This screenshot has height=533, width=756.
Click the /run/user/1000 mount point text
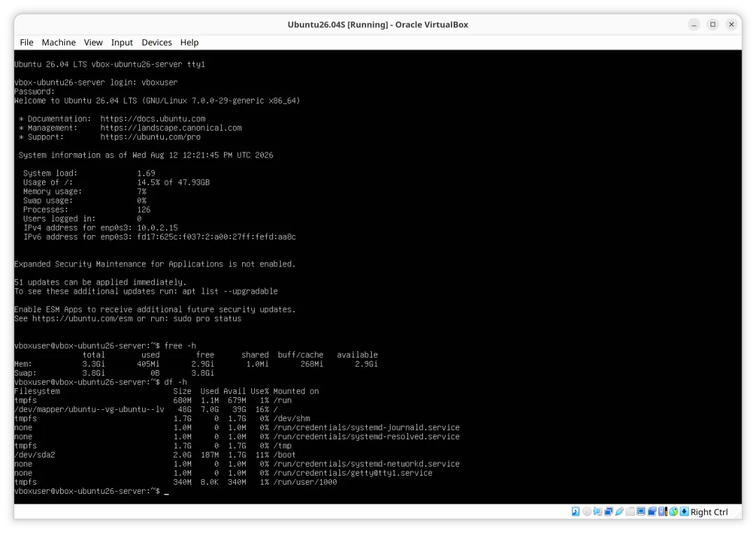point(304,482)
